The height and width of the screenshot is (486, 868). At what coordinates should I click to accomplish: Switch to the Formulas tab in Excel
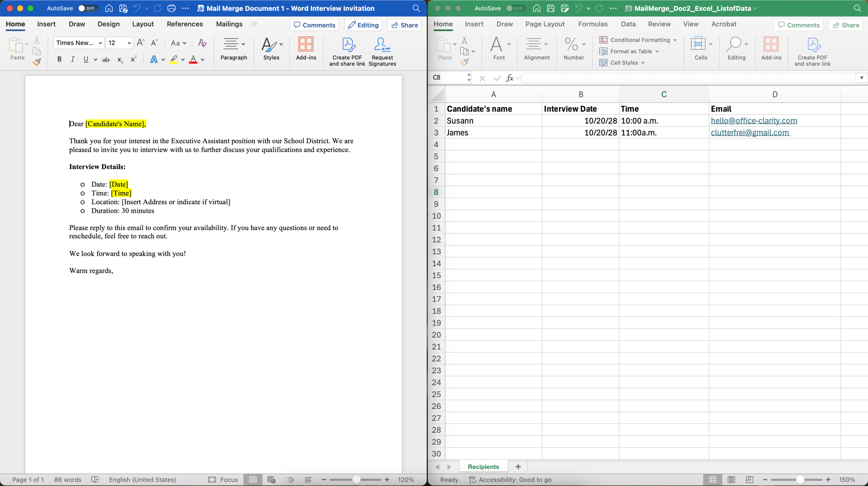(593, 24)
